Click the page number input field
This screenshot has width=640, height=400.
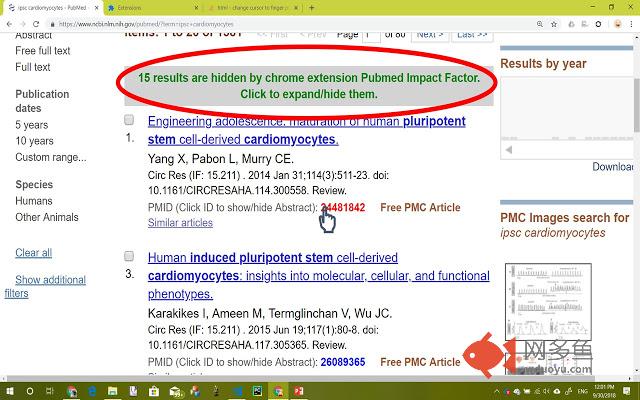(x=371, y=36)
